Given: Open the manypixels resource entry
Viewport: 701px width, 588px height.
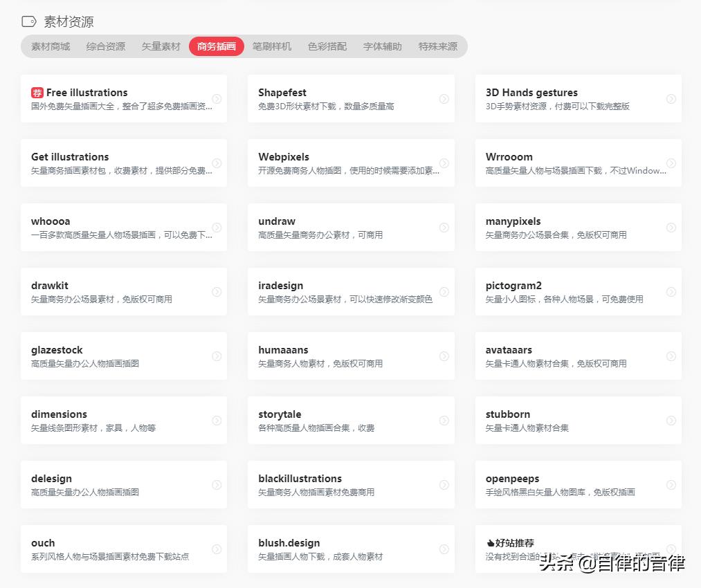Looking at the screenshot, I should coord(578,227).
